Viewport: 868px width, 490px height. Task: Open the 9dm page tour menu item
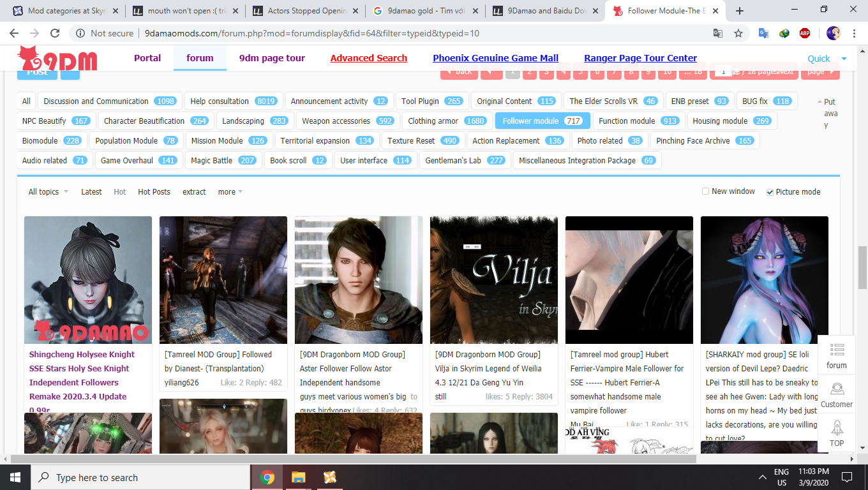click(272, 58)
